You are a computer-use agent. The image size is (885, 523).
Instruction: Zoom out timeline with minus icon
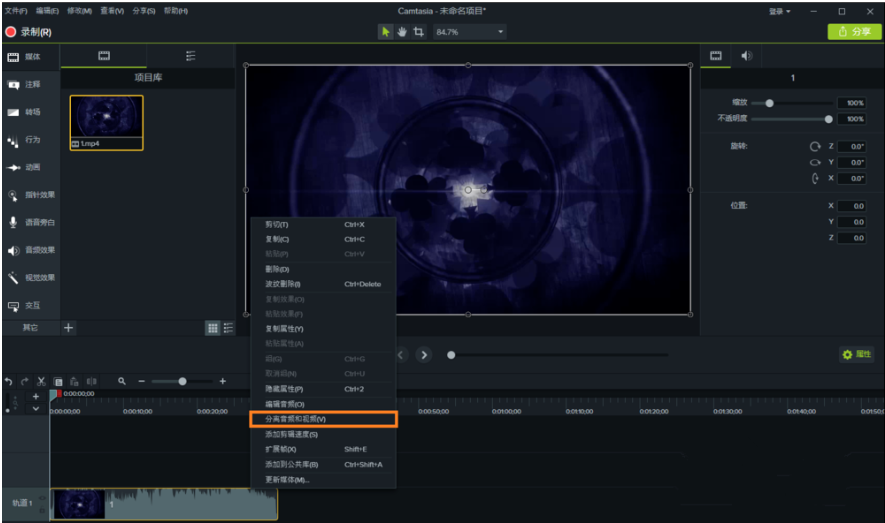[142, 381]
